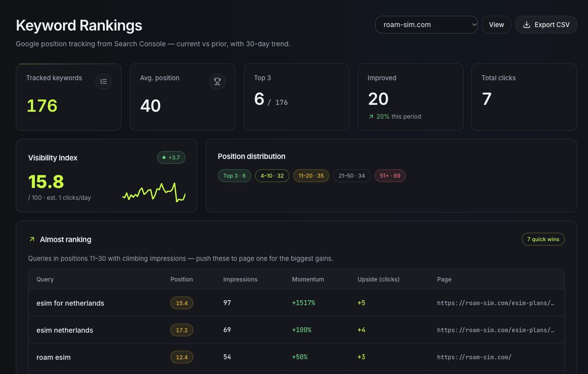Select the 21–50 · 34 distribution pill

tap(352, 176)
